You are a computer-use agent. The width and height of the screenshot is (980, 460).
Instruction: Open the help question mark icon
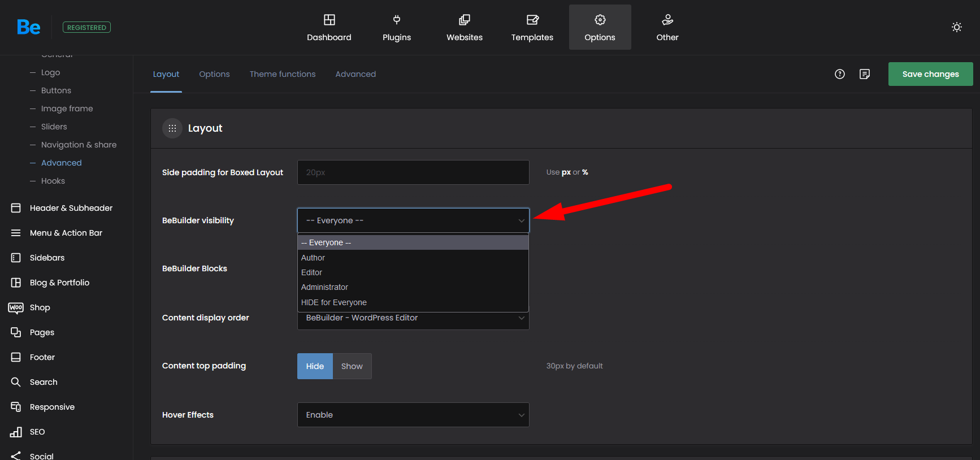(x=840, y=74)
